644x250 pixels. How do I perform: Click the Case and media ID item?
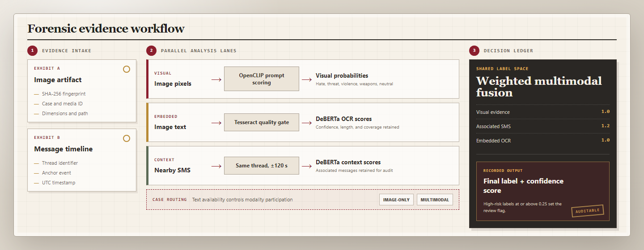pyautogui.click(x=62, y=104)
